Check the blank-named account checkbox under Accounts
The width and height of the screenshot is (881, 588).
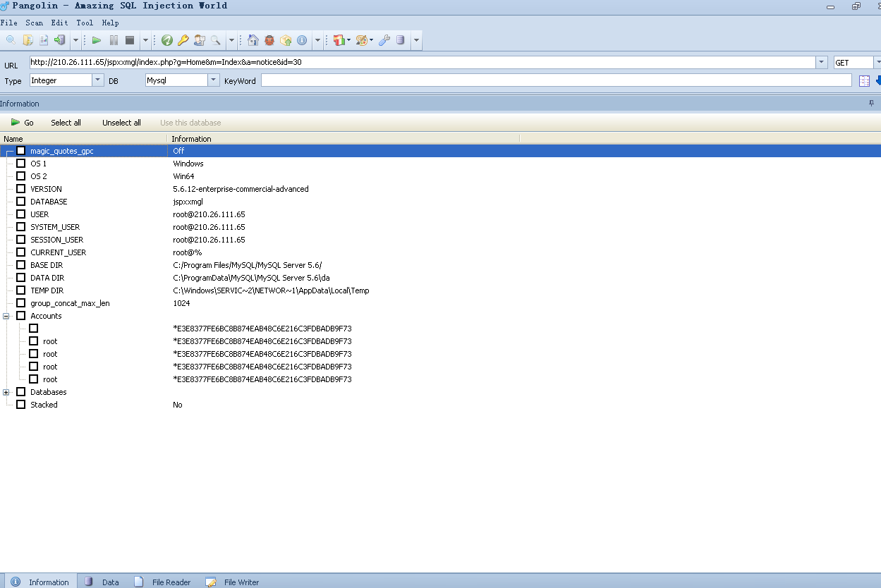pyautogui.click(x=33, y=329)
